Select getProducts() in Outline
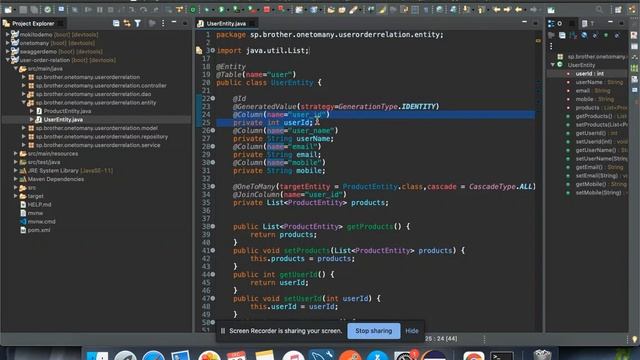The width and height of the screenshot is (640, 360). pyautogui.click(x=601, y=116)
